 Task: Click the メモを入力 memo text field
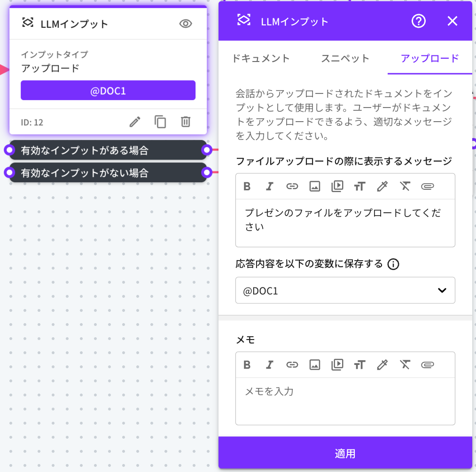[x=345, y=400]
